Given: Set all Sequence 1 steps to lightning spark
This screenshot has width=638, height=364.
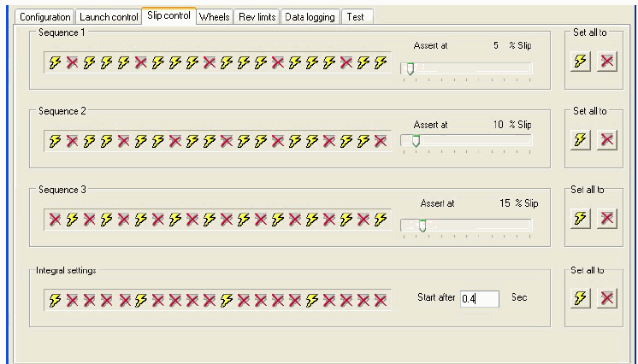Looking at the screenshot, I should [582, 62].
